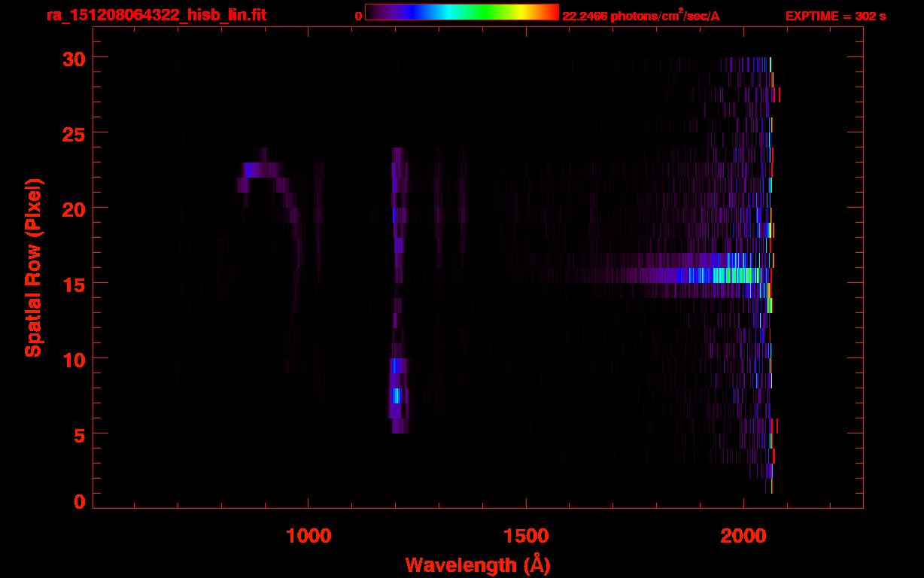Click the 1000 wavelength tick label
The image size is (924, 578).
(x=309, y=535)
